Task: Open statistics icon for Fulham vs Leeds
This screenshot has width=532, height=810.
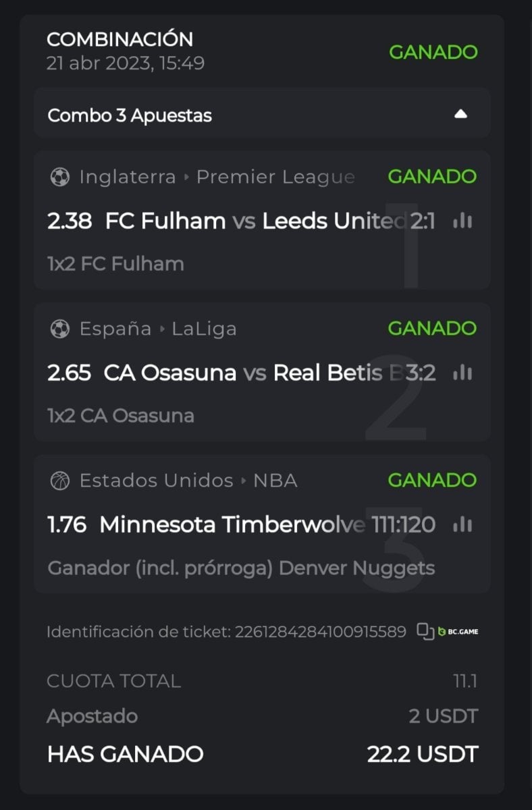Action: point(462,221)
